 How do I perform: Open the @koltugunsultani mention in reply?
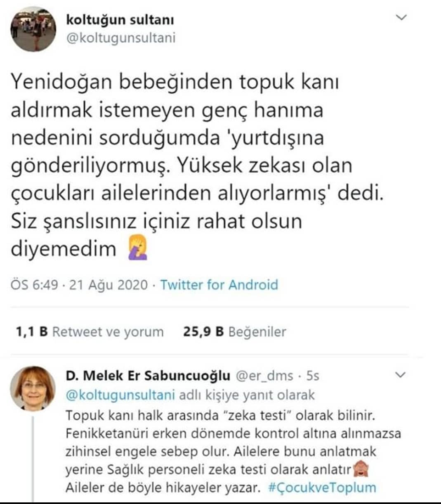pos(120,395)
